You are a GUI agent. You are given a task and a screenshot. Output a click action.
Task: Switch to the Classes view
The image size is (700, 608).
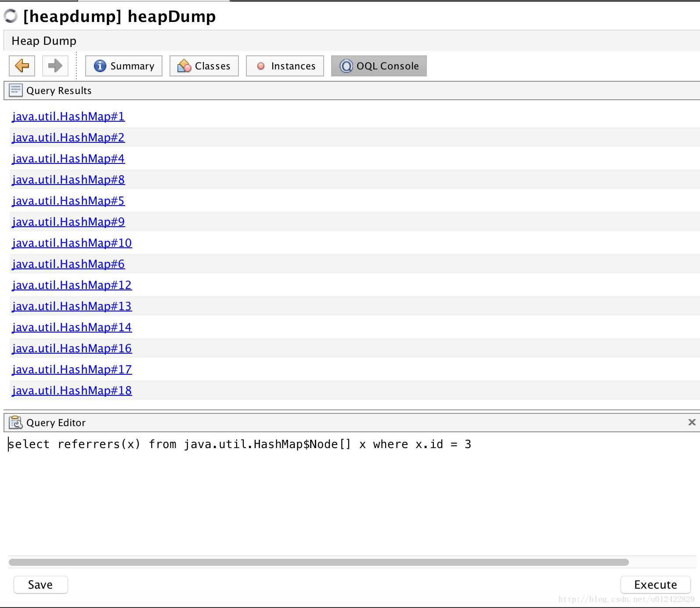[x=204, y=66]
